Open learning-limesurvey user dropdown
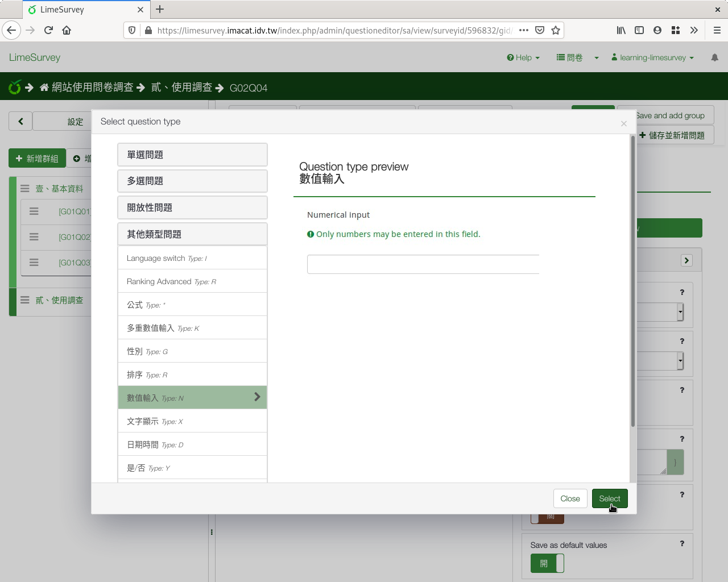 652,57
